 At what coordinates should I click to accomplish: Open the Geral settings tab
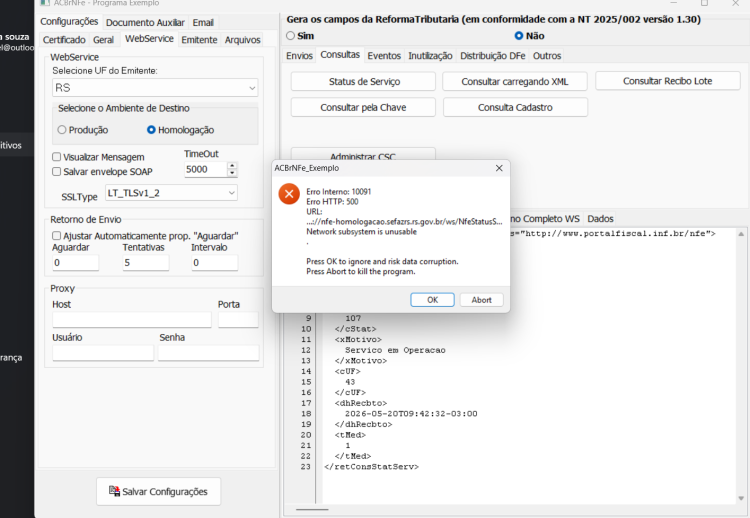pos(103,40)
